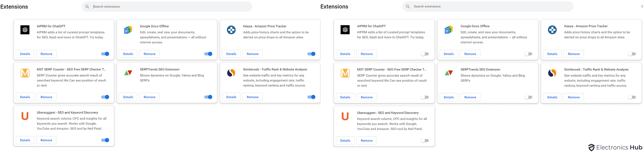Open Details for disabled Keepa extension
Image resolution: width=644 pixels, height=152 pixels.
point(552,54)
